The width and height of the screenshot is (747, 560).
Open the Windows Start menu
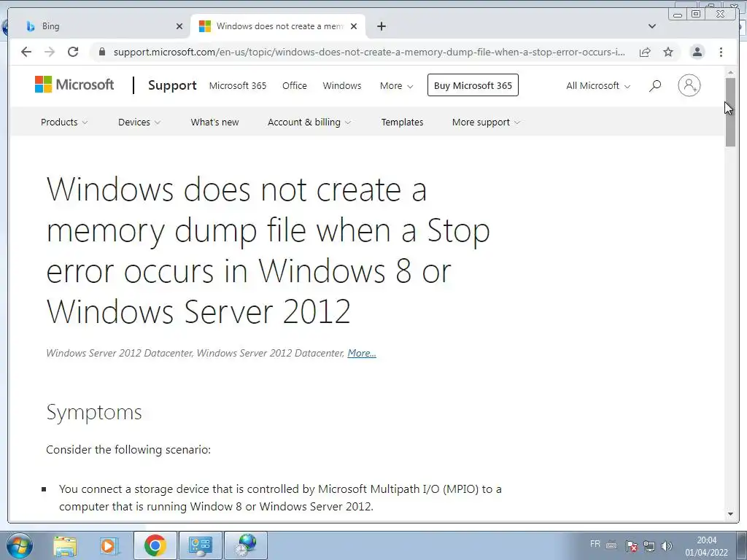(20, 545)
